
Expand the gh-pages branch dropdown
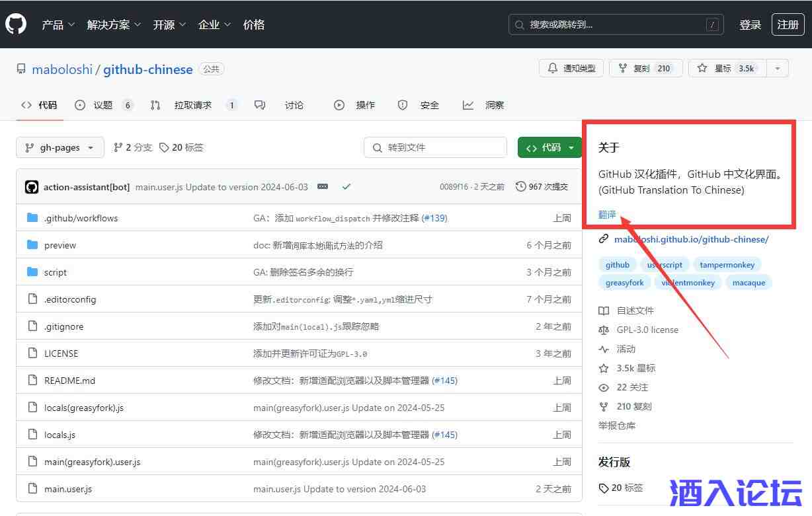click(x=60, y=147)
